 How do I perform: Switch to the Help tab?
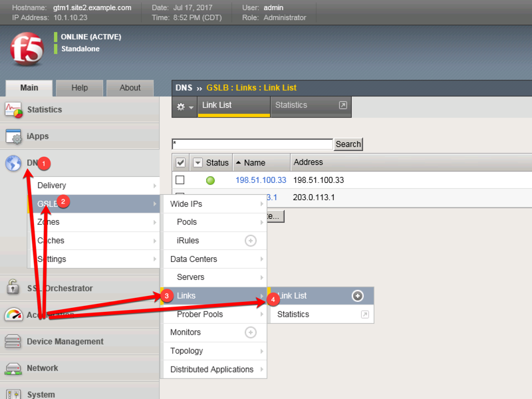(x=79, y=88)
